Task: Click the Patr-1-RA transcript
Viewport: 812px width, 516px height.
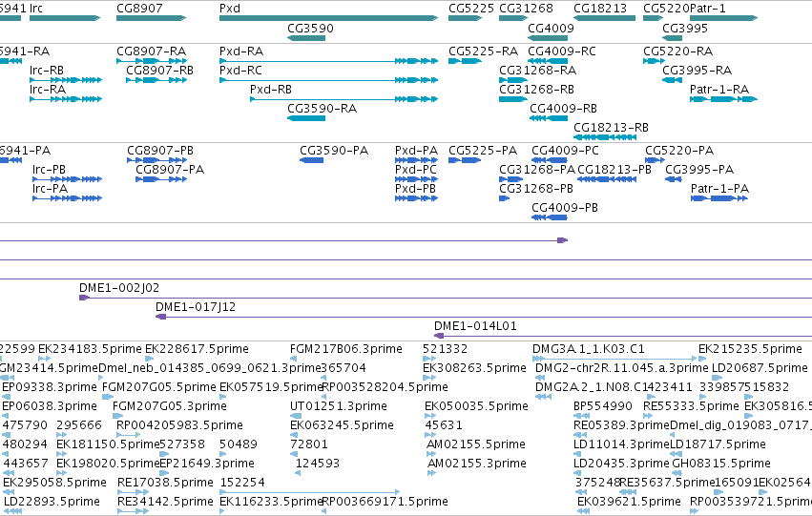Action: [x=723, y=99]
